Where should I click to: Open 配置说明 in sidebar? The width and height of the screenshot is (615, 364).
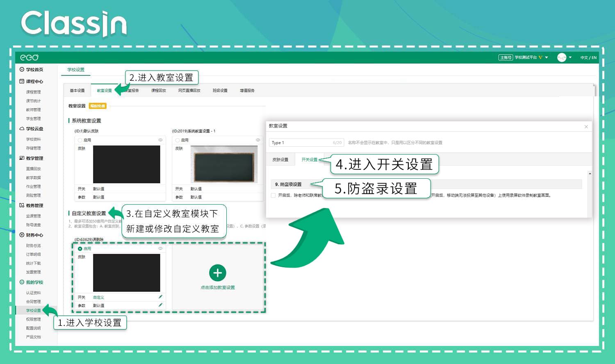click(33, 328)
